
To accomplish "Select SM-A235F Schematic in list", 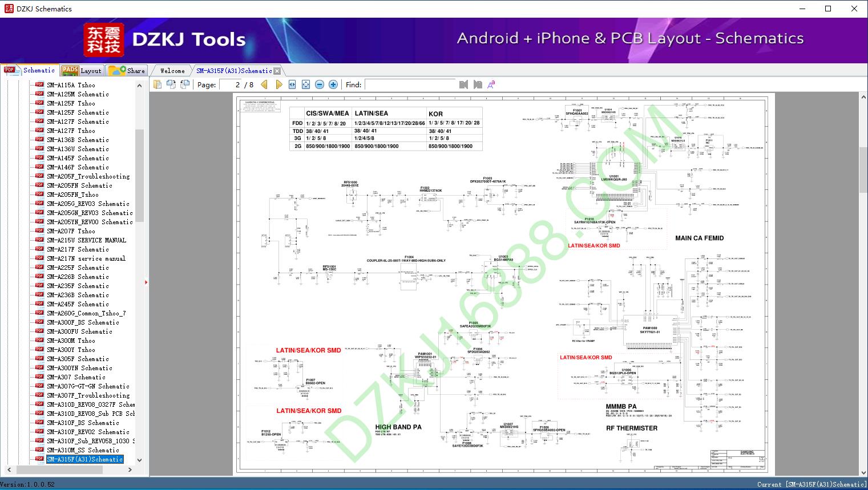I will tap(78, 286).
